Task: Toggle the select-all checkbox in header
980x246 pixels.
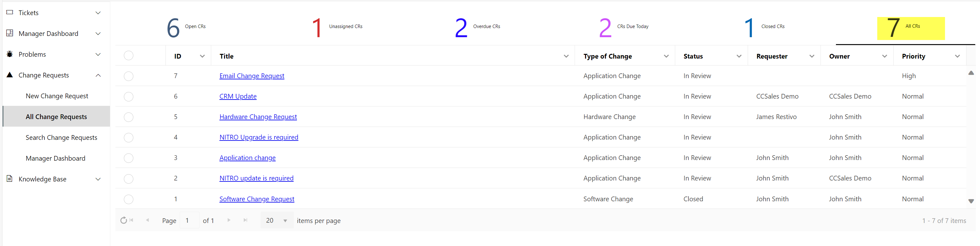Action: point(129,56)
